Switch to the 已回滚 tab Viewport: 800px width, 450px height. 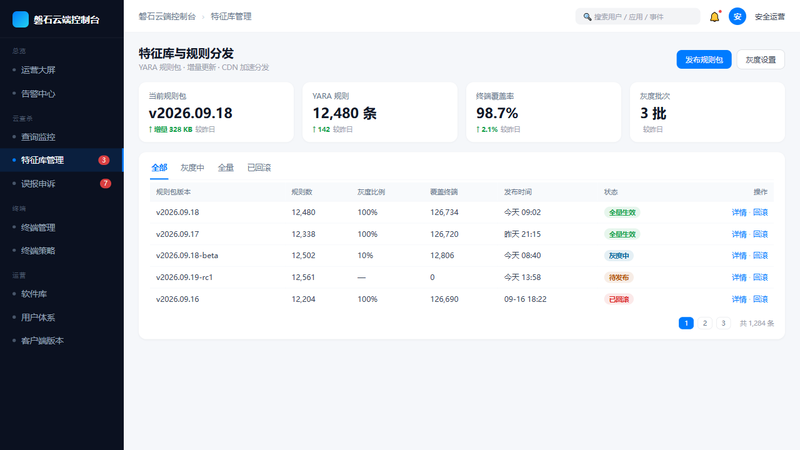[259, 168]
